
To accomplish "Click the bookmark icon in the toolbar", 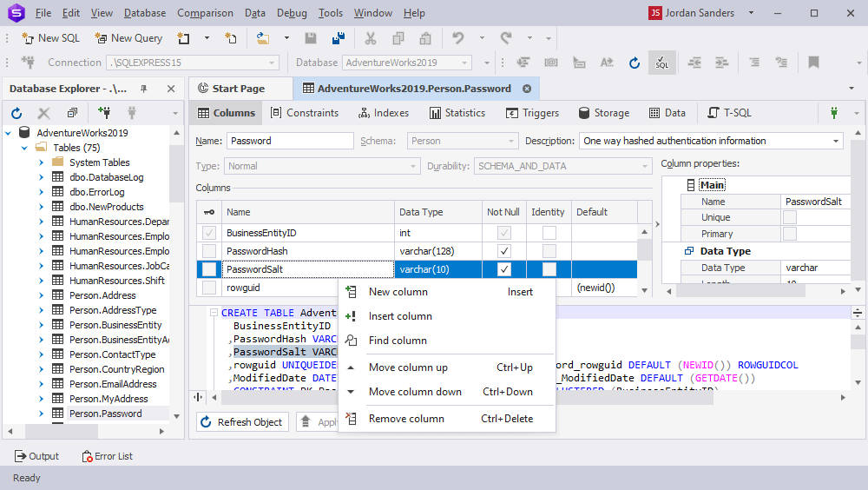I will coord(813,63).
